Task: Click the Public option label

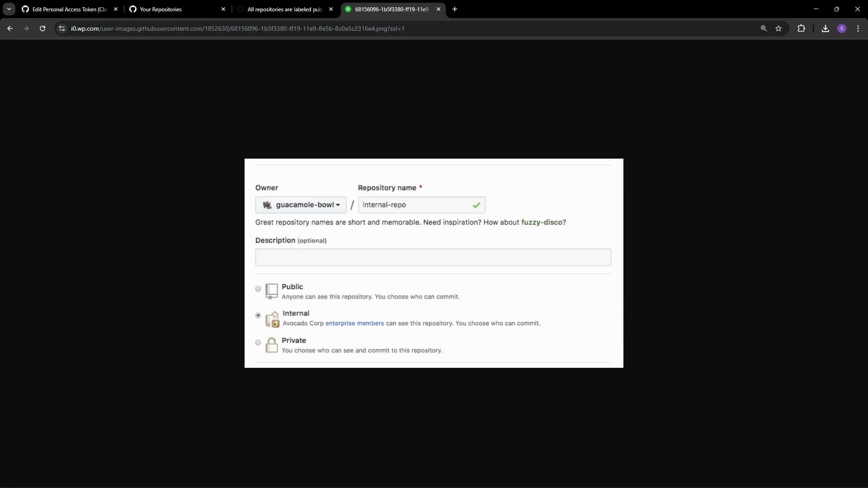Action: point(292,287)
